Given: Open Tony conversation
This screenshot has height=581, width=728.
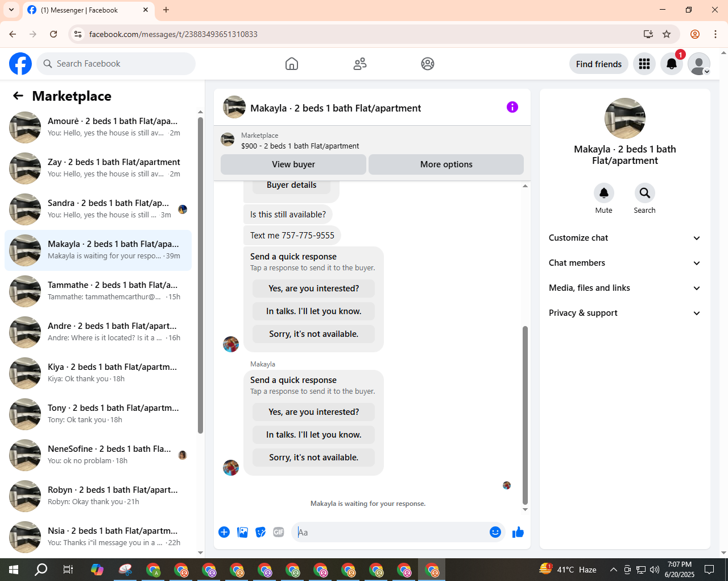Looking at the screenshot, I should point(98,414).
